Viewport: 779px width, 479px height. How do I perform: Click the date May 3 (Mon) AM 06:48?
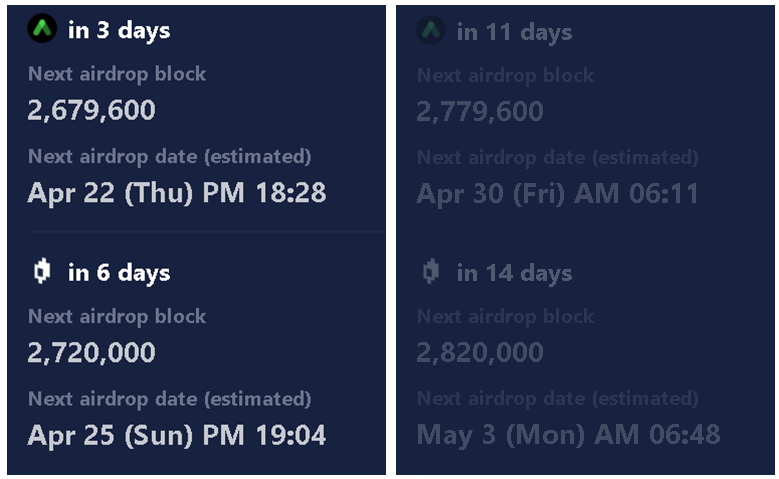(568, 435)
